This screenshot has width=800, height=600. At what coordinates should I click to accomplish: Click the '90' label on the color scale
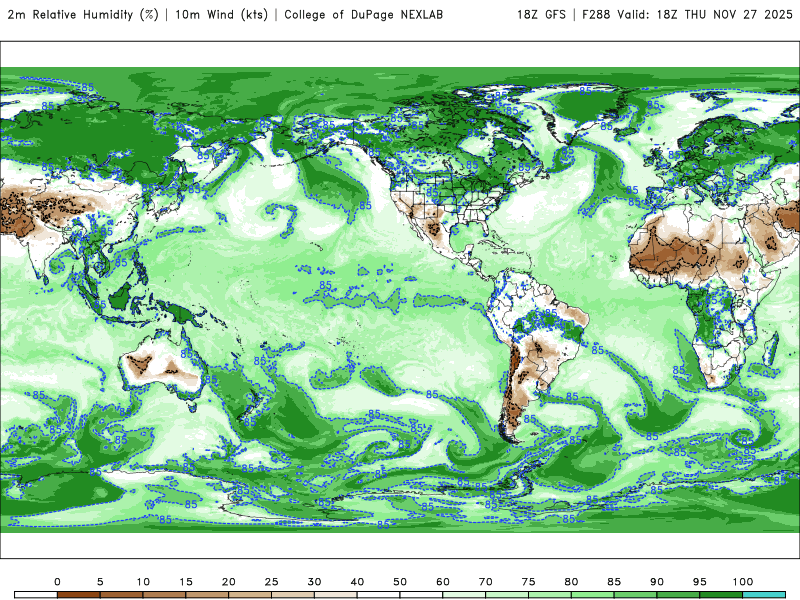click(657, 582)
